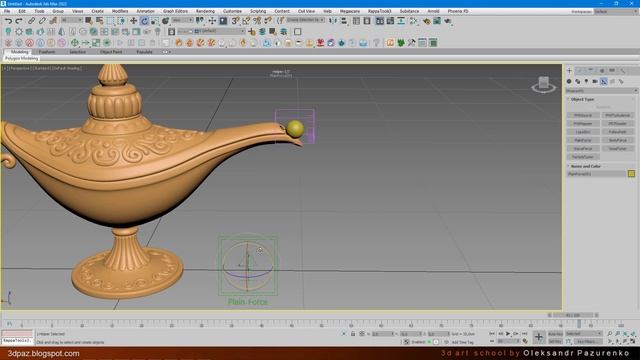
Task: Click the BodyForce object type button
Action: tap(618, 140)
